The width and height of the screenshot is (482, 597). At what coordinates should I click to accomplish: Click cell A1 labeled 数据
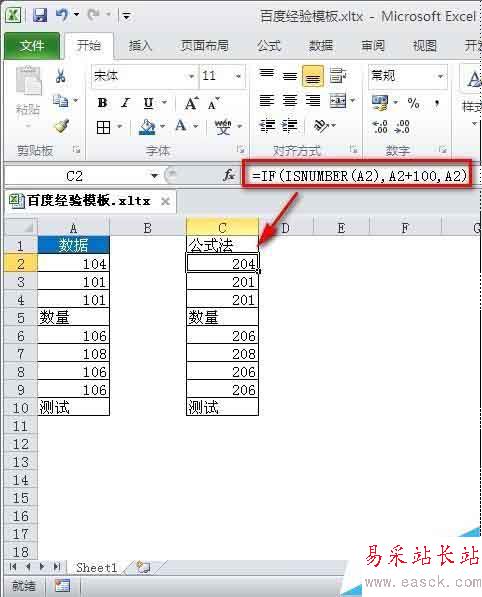tap(73, 245)
